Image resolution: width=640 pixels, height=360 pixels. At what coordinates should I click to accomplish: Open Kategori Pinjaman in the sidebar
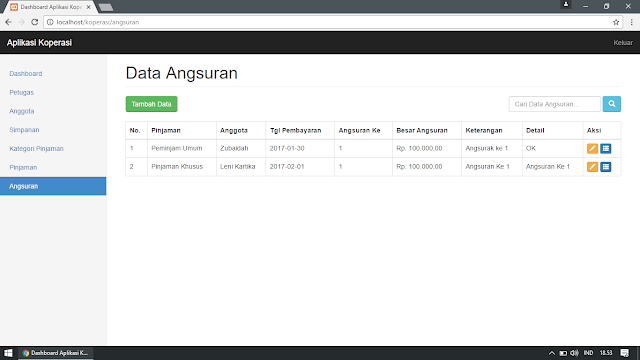click(36, 149)
